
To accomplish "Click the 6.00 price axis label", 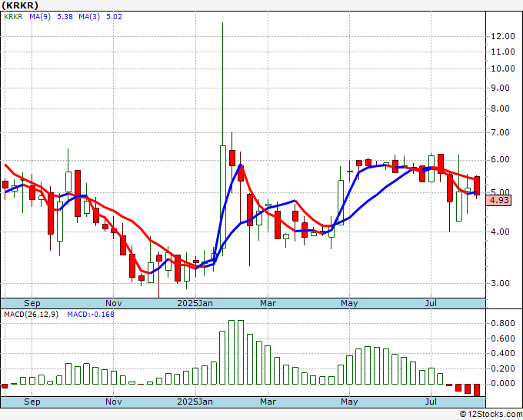I will pyautogui.click(x=501, y=159).
